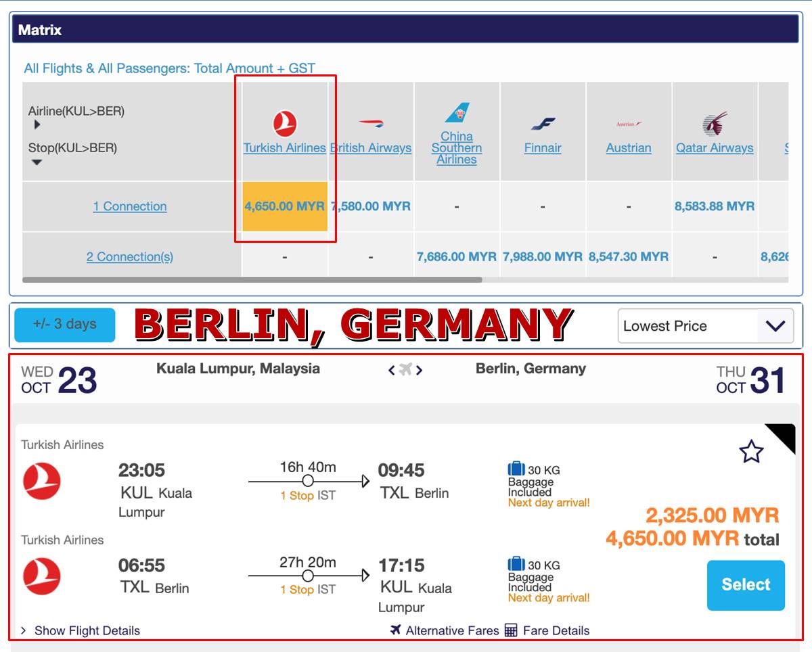
Task: Expand the Airline(KUL>BER) arrow
Action: pyautogui.click(x=37, y=125)
